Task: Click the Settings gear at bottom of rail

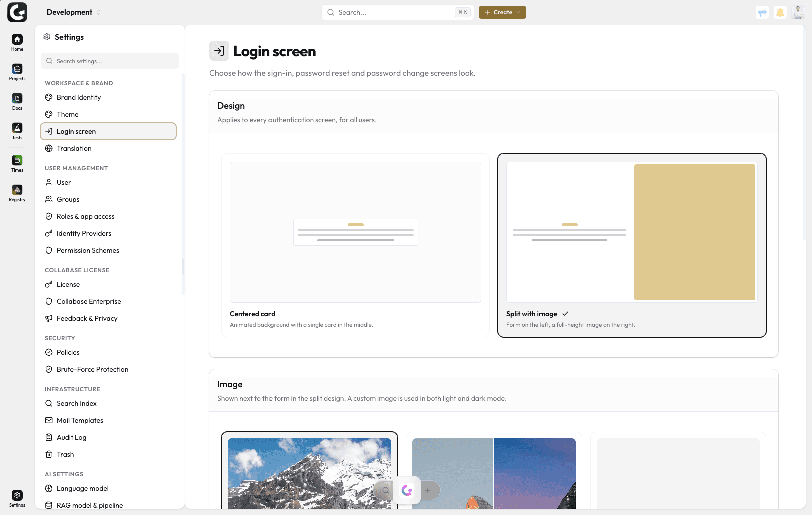Action: pos(17,498)
